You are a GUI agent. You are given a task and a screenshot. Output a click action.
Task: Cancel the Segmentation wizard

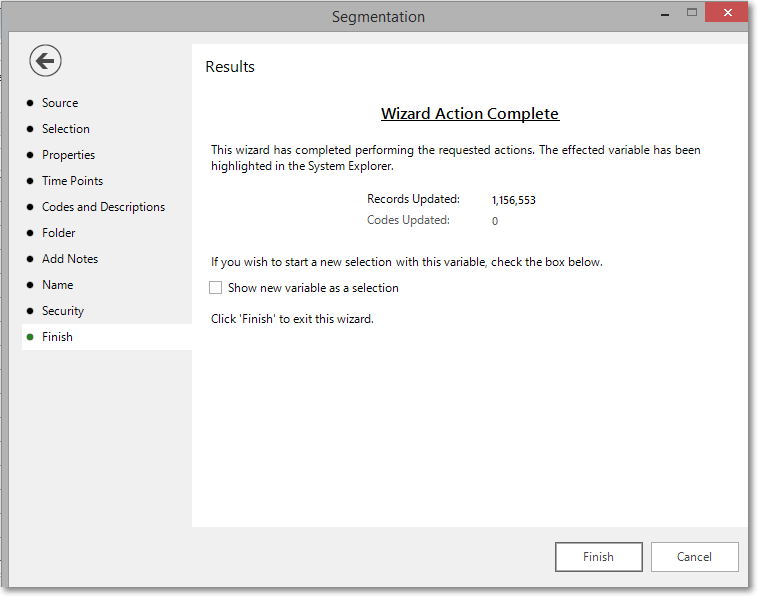tap(694, 557)
